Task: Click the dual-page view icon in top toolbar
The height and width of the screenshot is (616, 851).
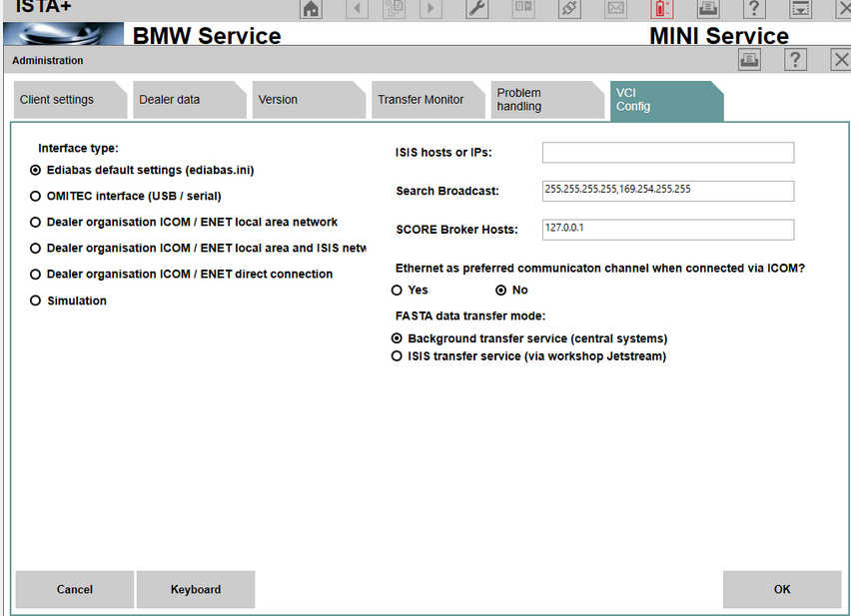Action: tap(523, 9)
